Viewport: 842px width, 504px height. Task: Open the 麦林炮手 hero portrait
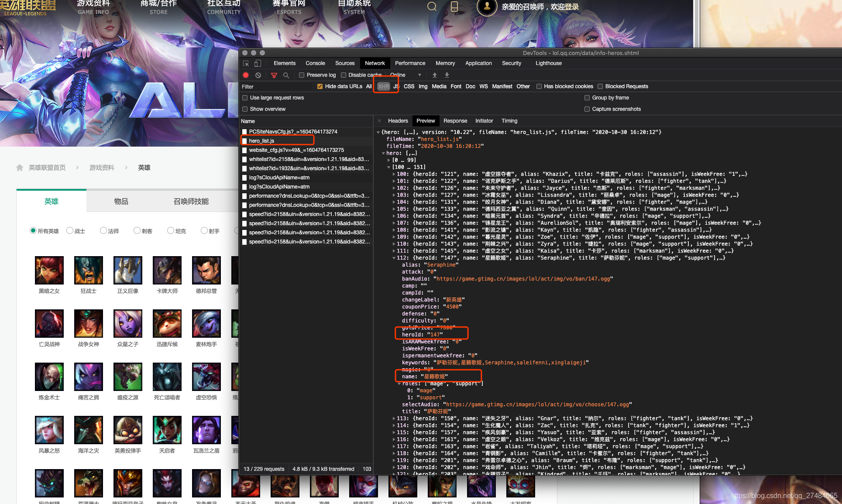click(206, 324)
